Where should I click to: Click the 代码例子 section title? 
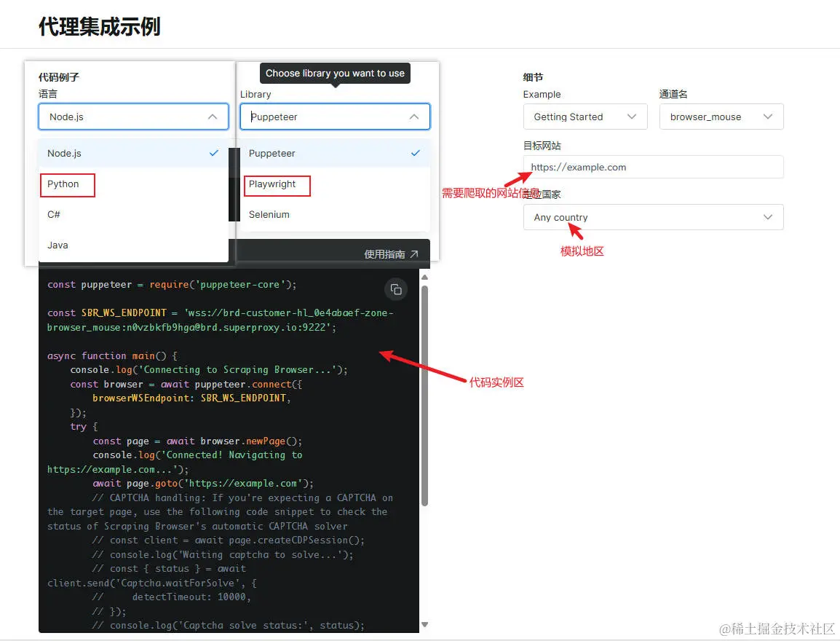58,76
